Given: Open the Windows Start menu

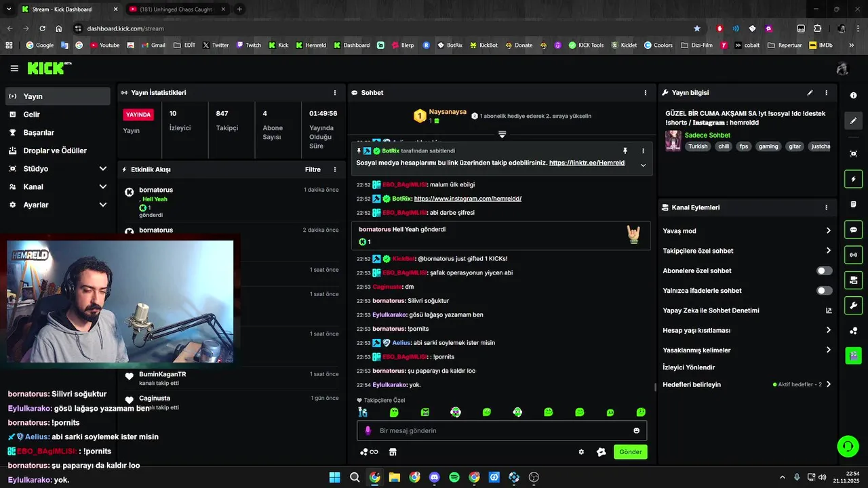Looking at the screenshot, I should pos(334,477).
